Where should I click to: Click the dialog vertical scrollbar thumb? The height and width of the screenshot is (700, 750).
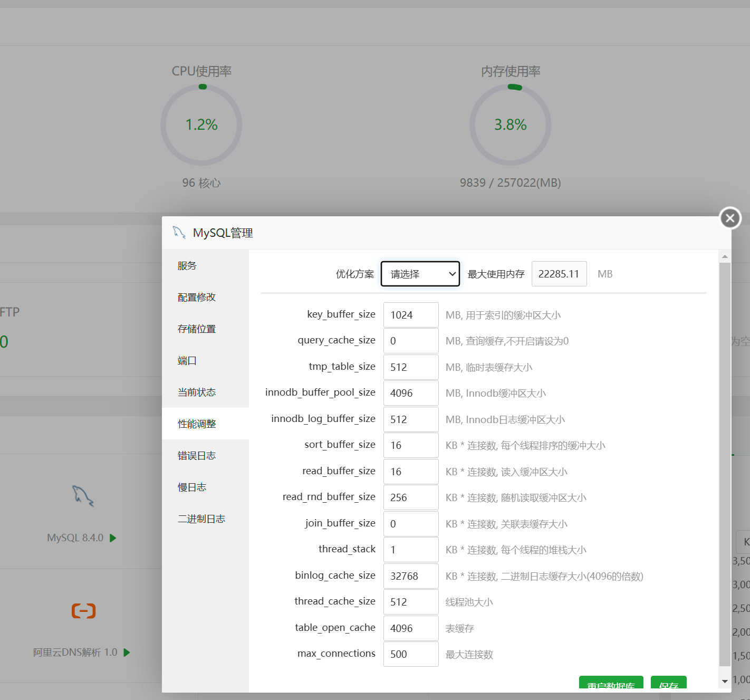[725, 464]
